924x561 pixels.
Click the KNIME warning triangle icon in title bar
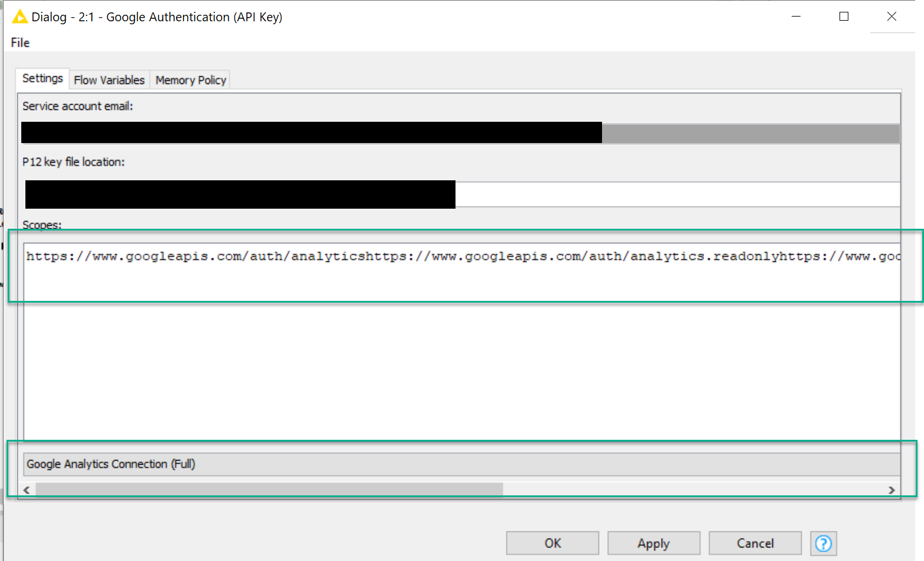point(19,17)
